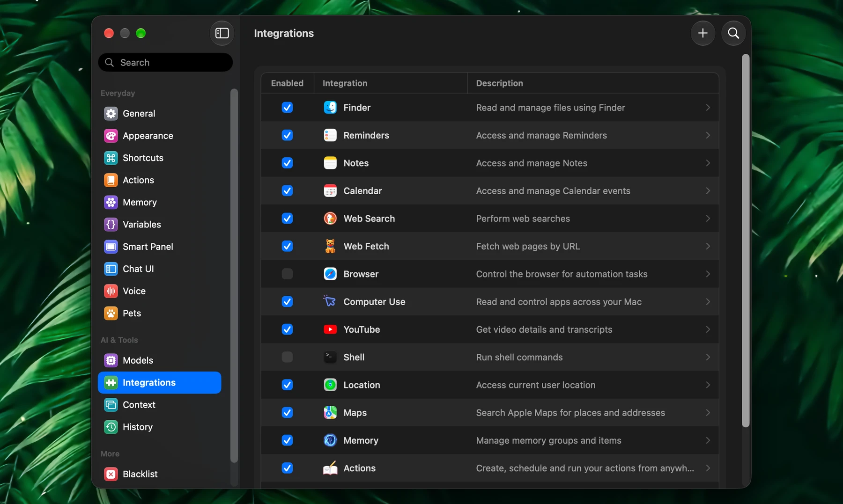Click the Reminders integration icon
This screenshot has width=843, height=504.
330,135
